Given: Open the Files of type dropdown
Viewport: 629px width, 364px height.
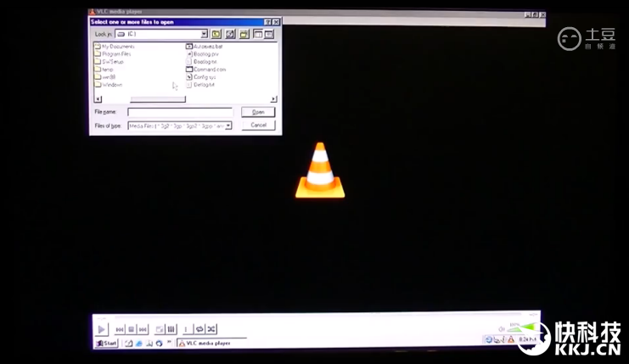Looking at the screenshot, I should [228, 126].
